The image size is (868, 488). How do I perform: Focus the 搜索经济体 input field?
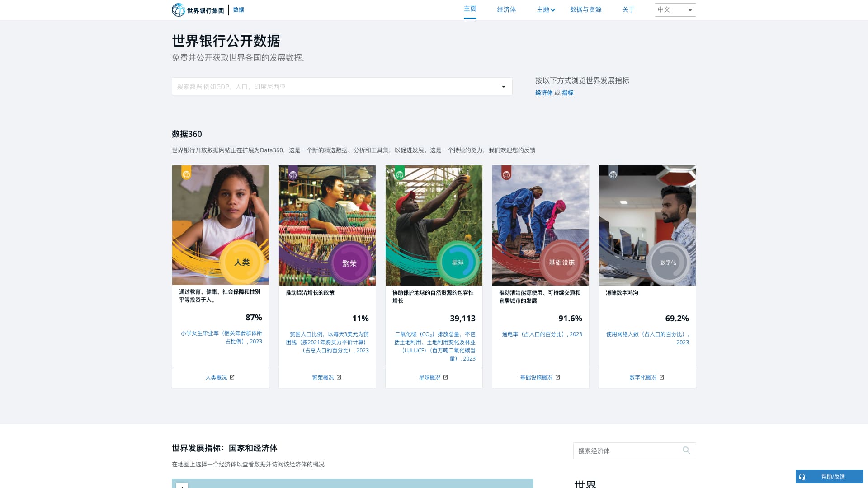pyautogui.click(x=626, y=451)
